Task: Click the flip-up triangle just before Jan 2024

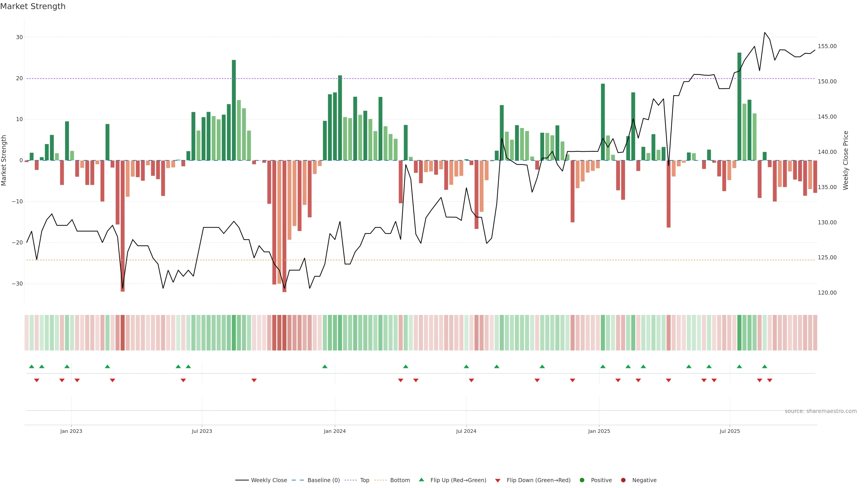Action: pos(325,366)
